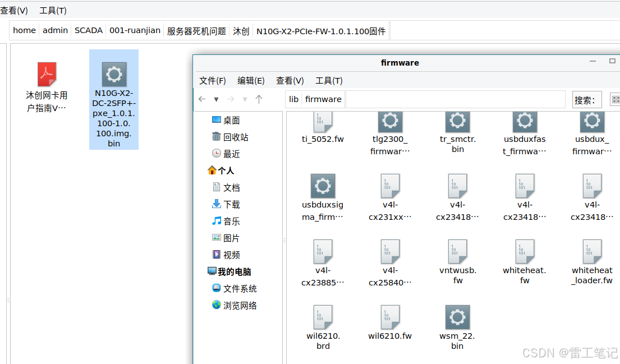Open 文件系统 in the sidebar
The height and width of the screenshot is (364, 620).
pos(234,289)
